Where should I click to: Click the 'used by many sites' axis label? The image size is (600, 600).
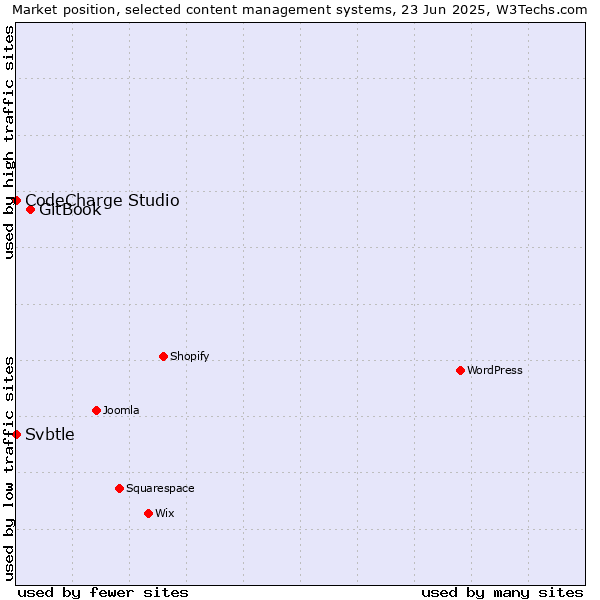coord(502,593)
